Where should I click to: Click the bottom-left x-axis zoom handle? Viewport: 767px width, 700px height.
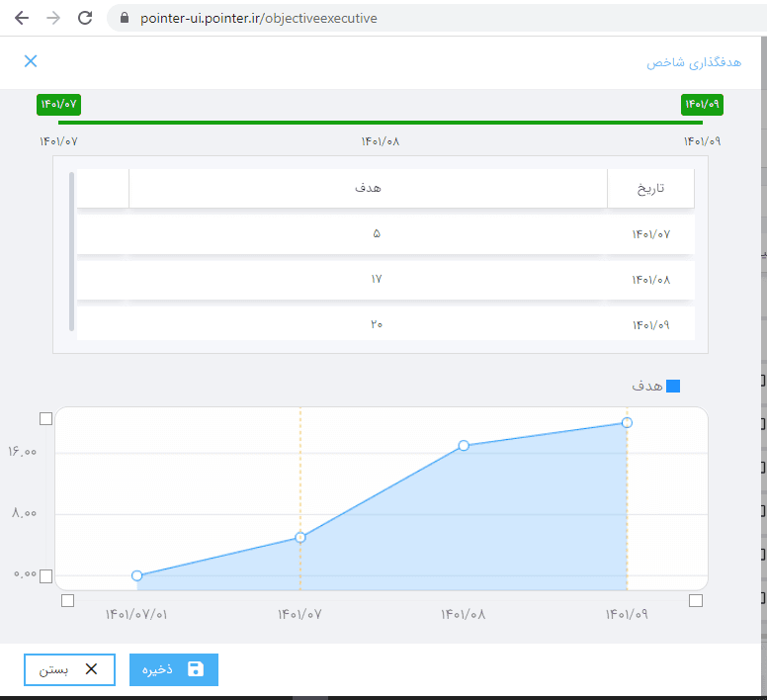(67, 600)
